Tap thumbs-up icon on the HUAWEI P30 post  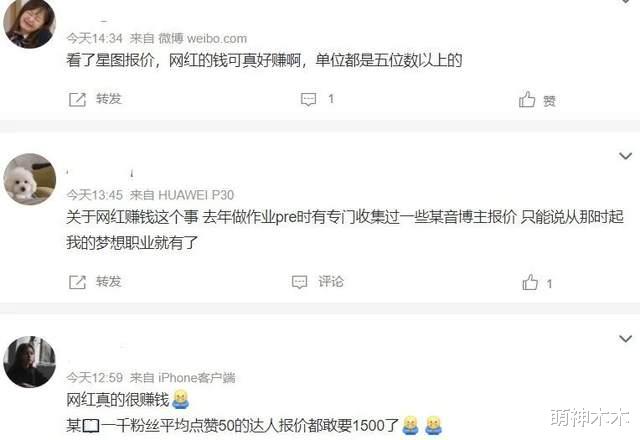click(530, 282)
